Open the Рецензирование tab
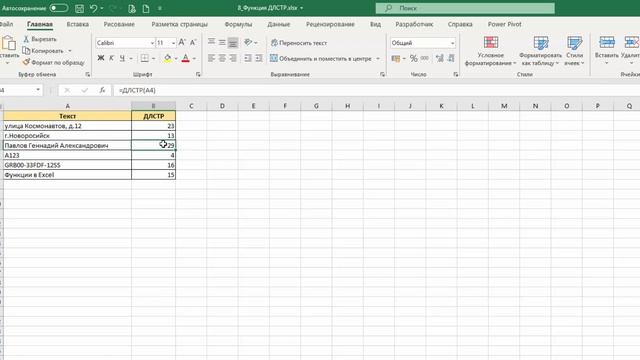 [330, 24]
